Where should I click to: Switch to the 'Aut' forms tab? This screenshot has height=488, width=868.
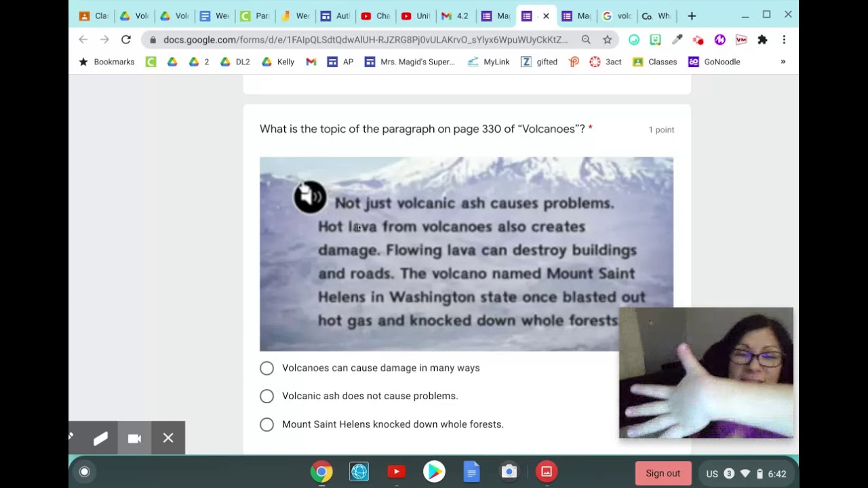[x=335, y=16]
